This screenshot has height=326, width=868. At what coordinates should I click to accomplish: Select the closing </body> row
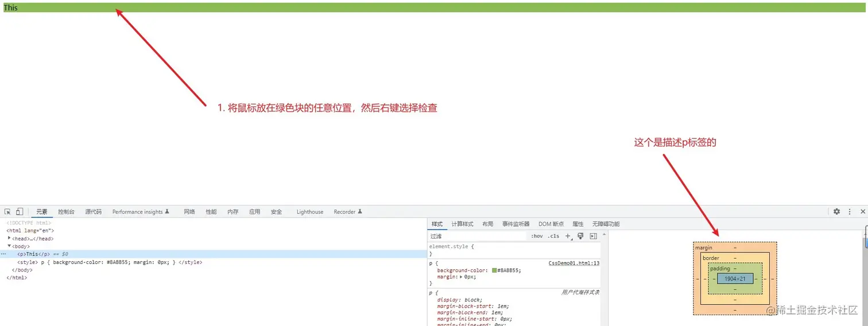(22, 270)
